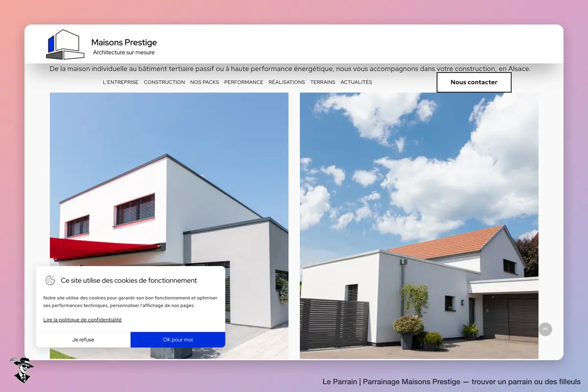Decline cookies with Je refuse

pyautogui.click(x=83, y=340)
